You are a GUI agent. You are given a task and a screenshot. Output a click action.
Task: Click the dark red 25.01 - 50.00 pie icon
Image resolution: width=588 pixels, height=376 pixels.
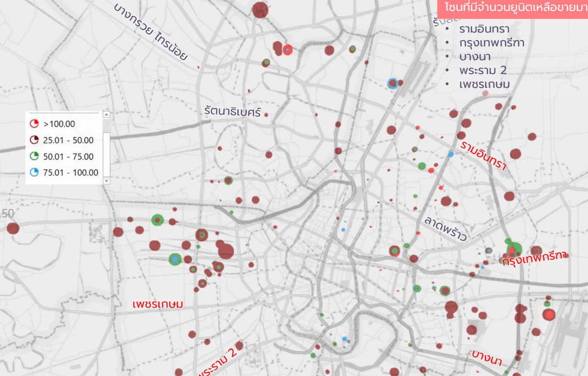coord(34,140)
